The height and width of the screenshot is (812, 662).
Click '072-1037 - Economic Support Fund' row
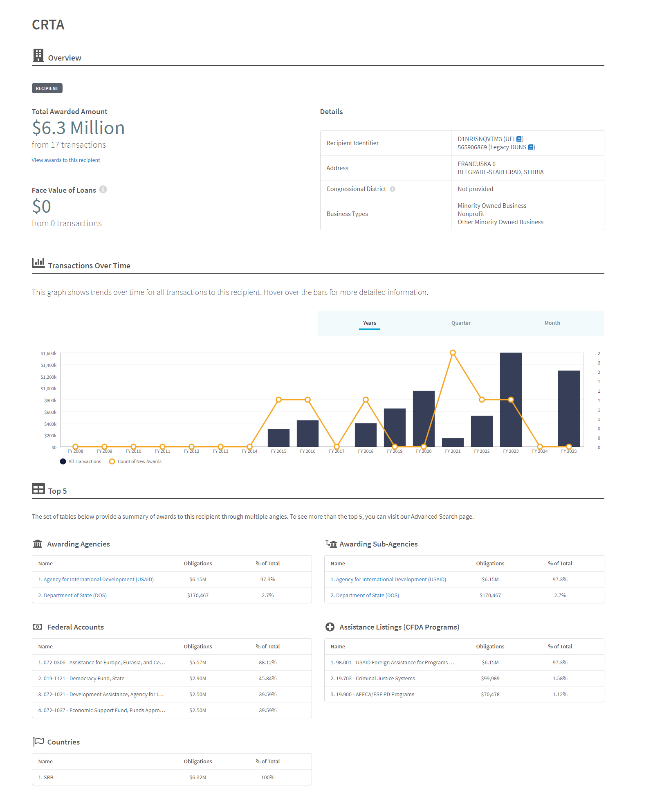[172, 711]
